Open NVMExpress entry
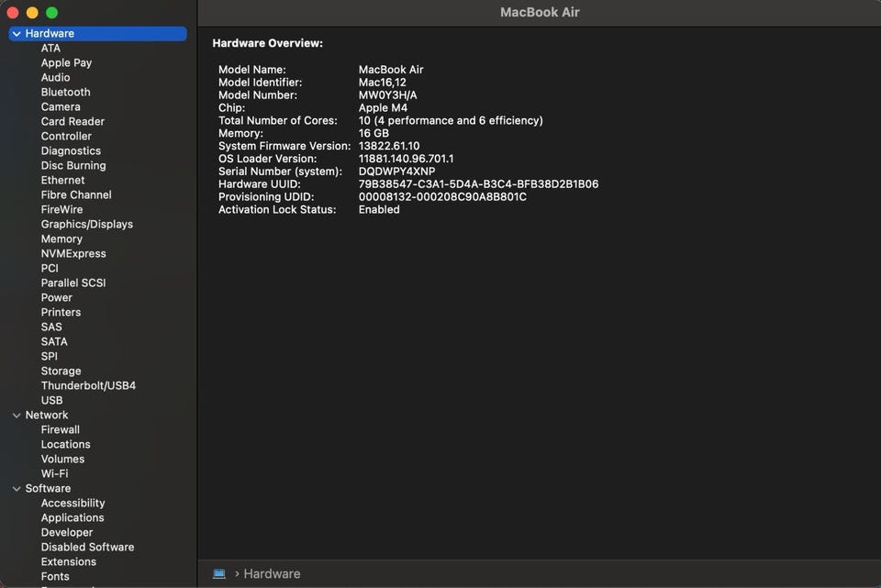 click(x=73, y=253)
